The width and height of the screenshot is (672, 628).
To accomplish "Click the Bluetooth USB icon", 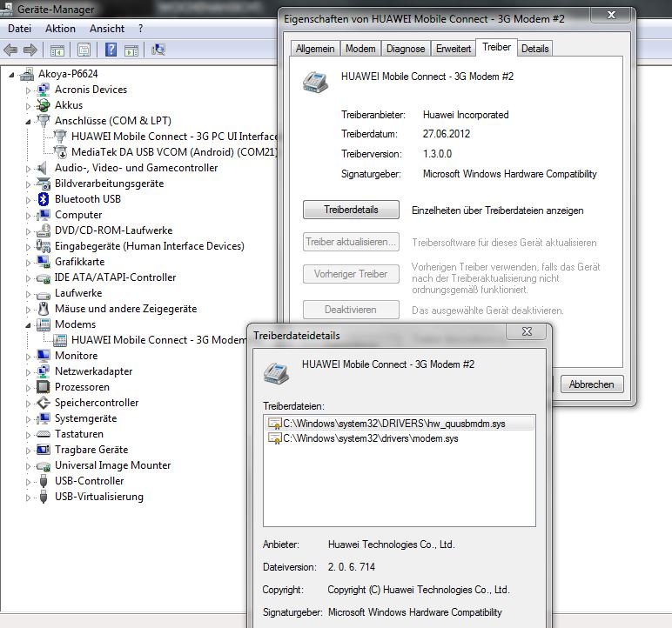I will 44,199.
